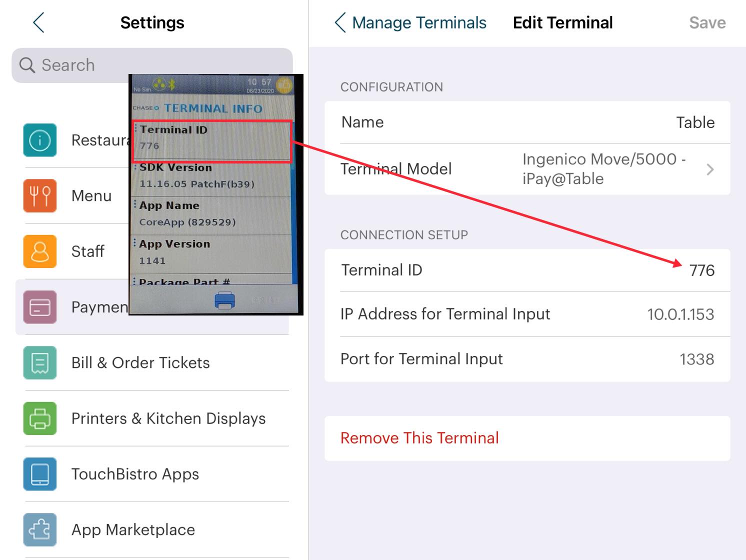Open the TouchBistro Apps tablet icon
The image size is (746, 560).
tap(39, 474)
